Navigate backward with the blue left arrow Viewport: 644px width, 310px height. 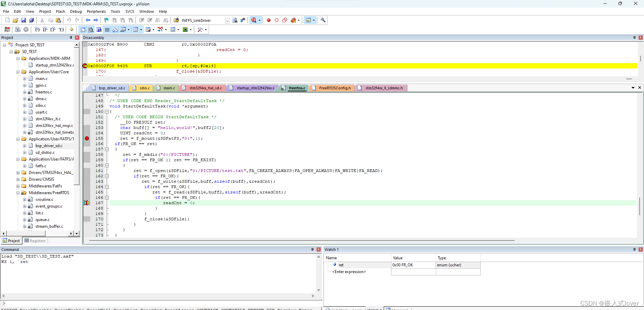[x=88, y=20]
